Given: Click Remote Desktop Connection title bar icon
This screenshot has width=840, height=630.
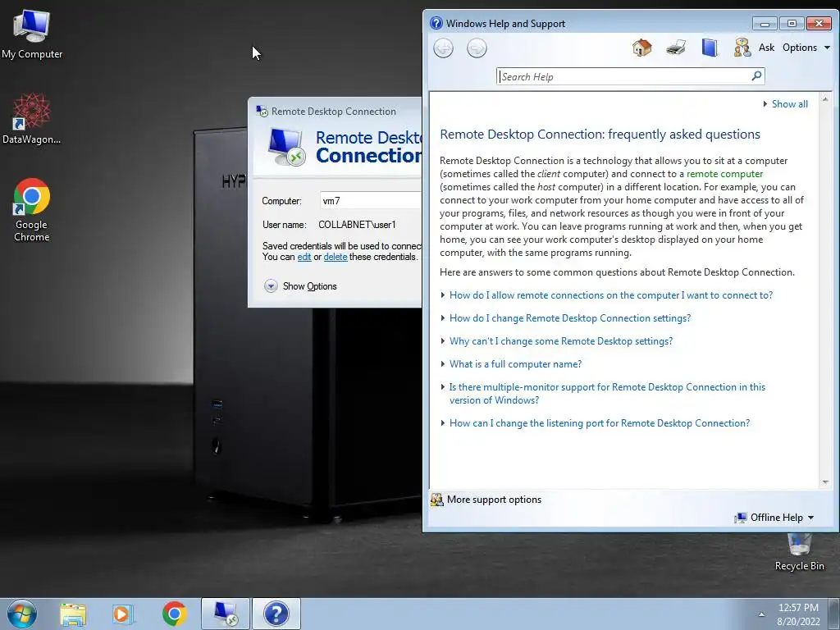Looking at the screenshot, I should pos(262,112).
